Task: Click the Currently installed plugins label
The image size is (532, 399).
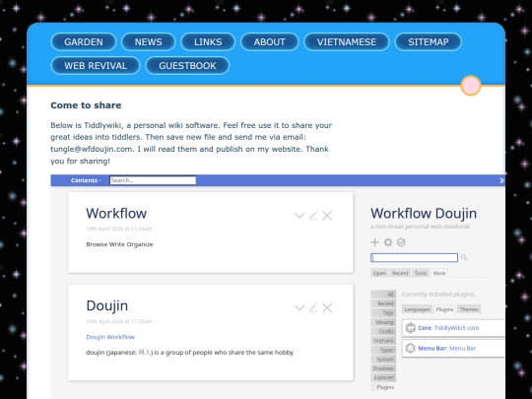Action: (438, 295)
